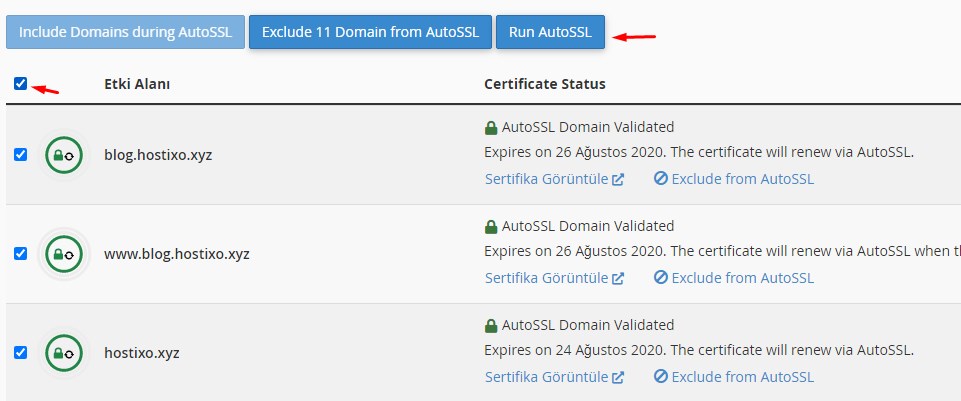Click Exclude 11 Domain from AutoSSL button
The width and height of the screenshot is (961, 401).
[x=370, y=32]
